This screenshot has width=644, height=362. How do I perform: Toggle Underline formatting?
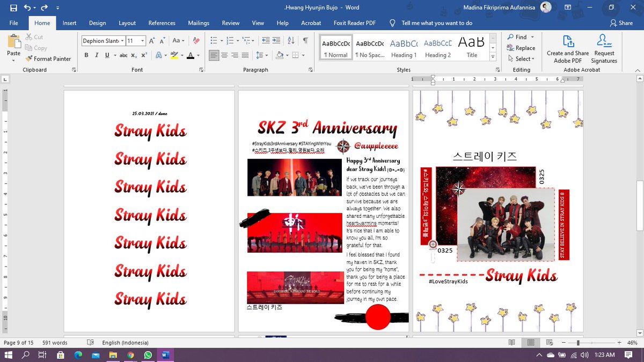tap(107, 55)
